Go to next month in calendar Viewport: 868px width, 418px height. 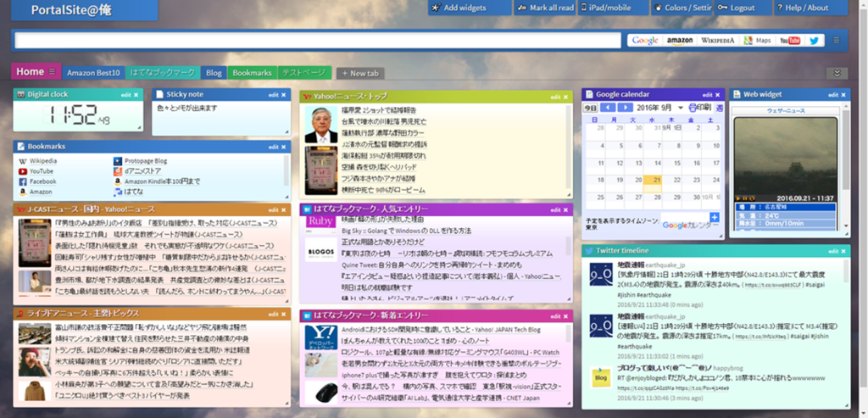[625, 108]
